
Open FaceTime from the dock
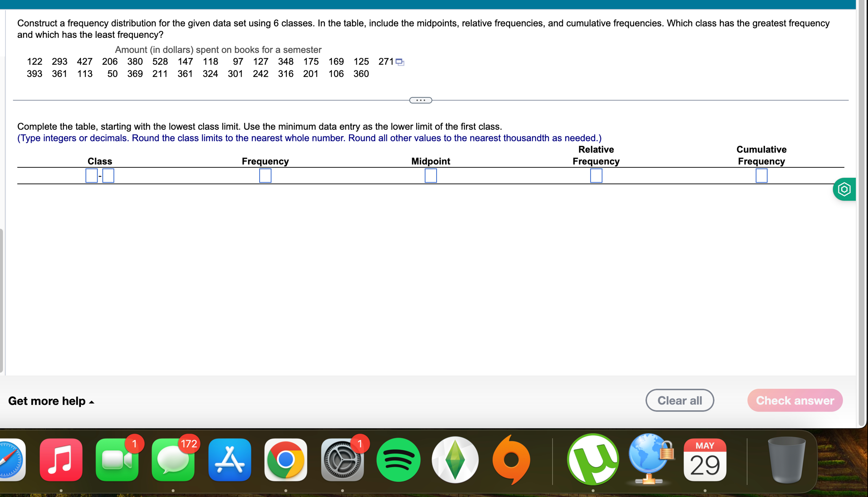(117, 461)
